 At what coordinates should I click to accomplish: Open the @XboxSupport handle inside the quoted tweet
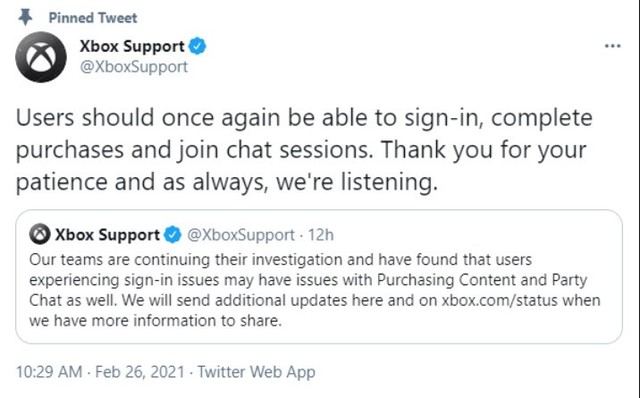[x=241, y=235]
